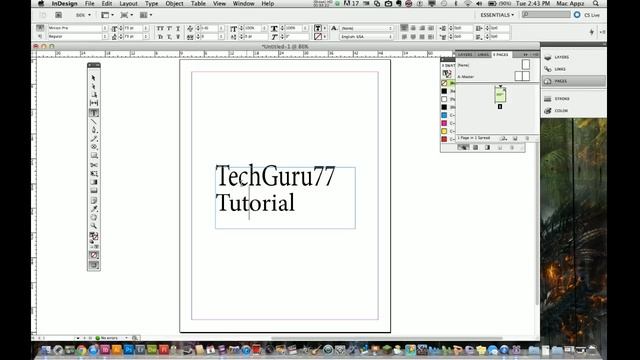Select the Pencil tool
The height and width of the screenshot is (360, 640).
(x=93, y=138)
